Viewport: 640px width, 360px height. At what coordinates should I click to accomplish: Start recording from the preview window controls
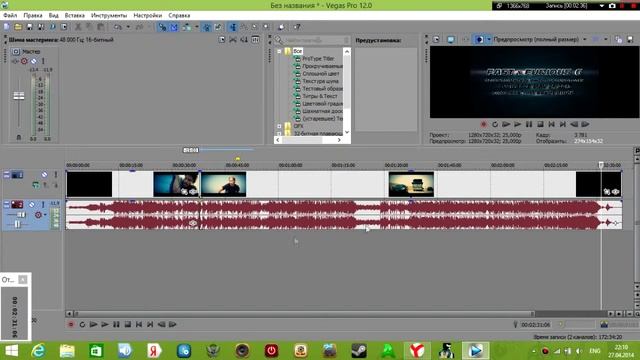[483, 124]
